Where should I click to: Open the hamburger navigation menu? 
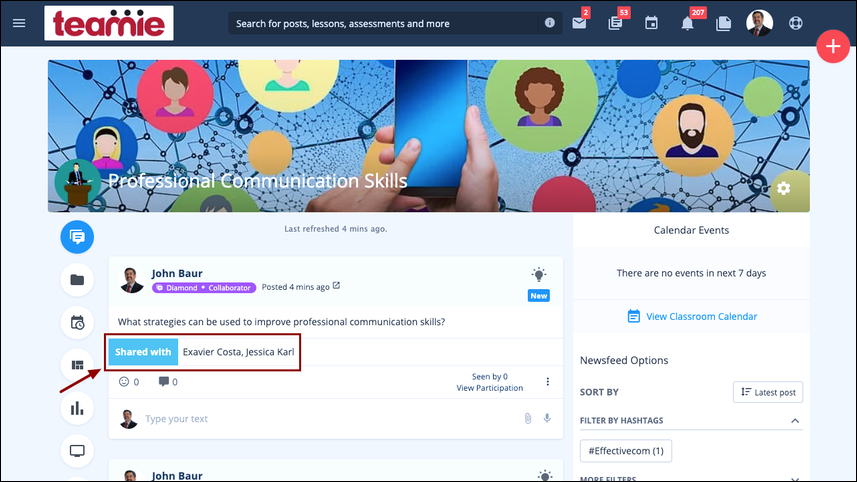coord(19,23)
